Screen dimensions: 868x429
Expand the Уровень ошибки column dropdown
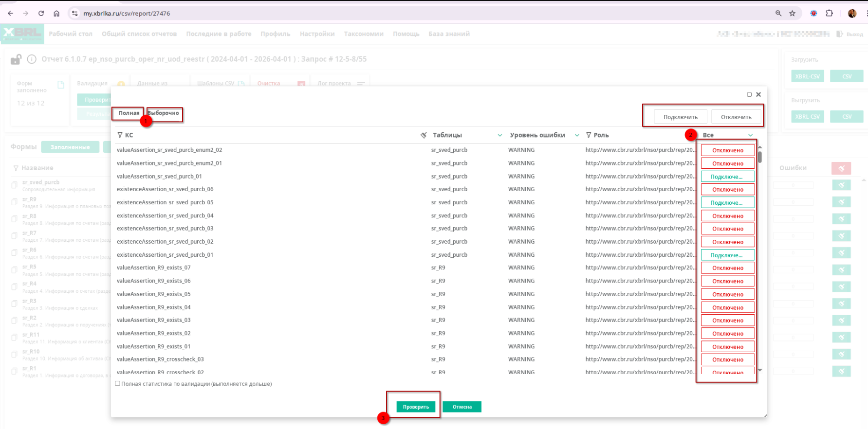click(577, 135)
